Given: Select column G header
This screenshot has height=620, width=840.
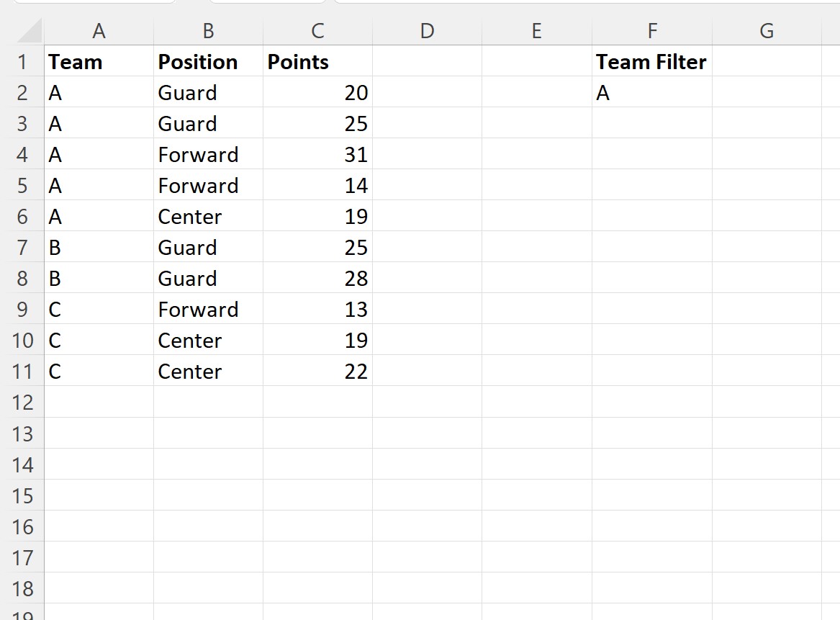Looking at the screenshot, I should (x=767, y=30).
